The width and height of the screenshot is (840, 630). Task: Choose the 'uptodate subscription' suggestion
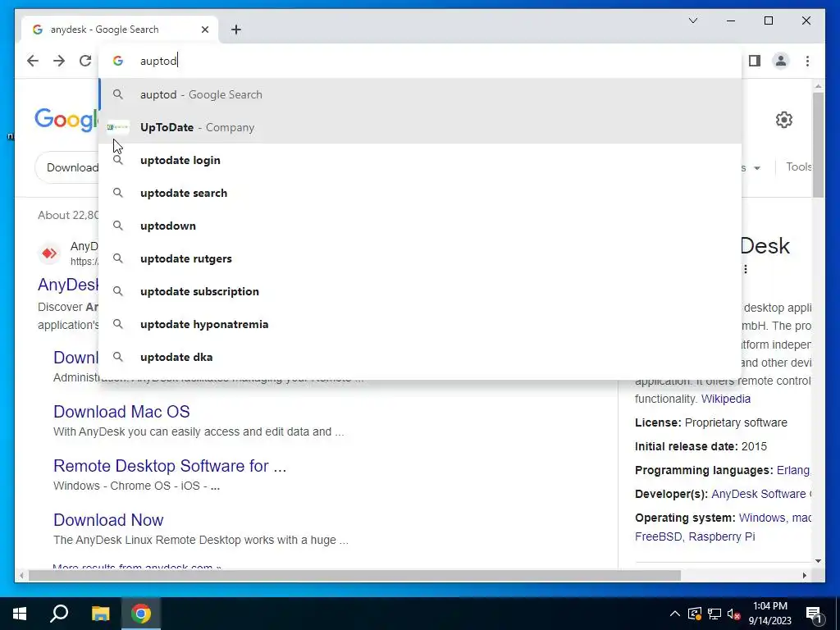(421, 291)
